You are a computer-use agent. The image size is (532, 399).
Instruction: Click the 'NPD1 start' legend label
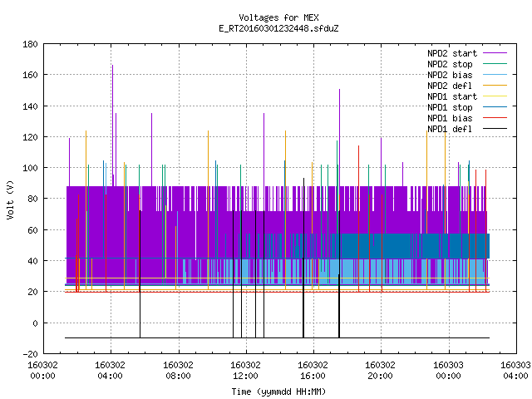pos(452,96)
